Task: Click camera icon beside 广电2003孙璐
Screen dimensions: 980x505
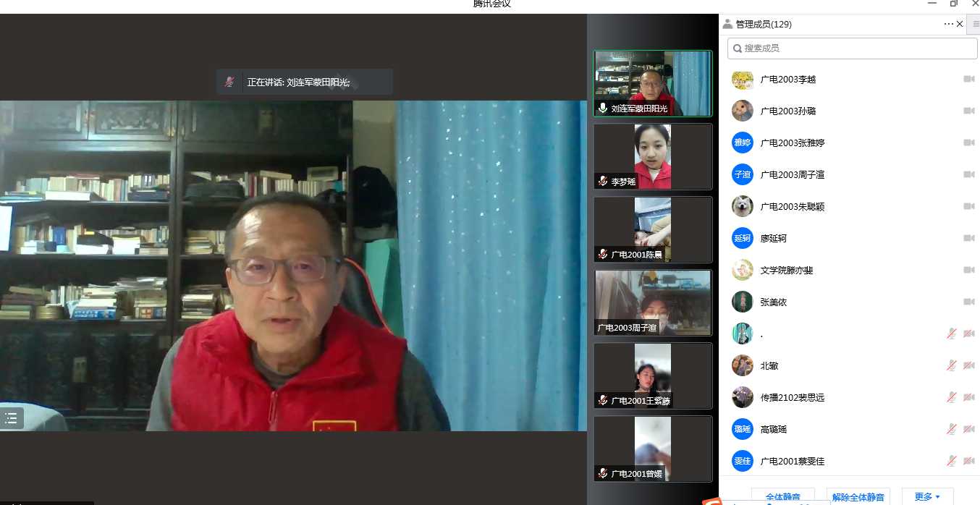Action: click(968, 111)
